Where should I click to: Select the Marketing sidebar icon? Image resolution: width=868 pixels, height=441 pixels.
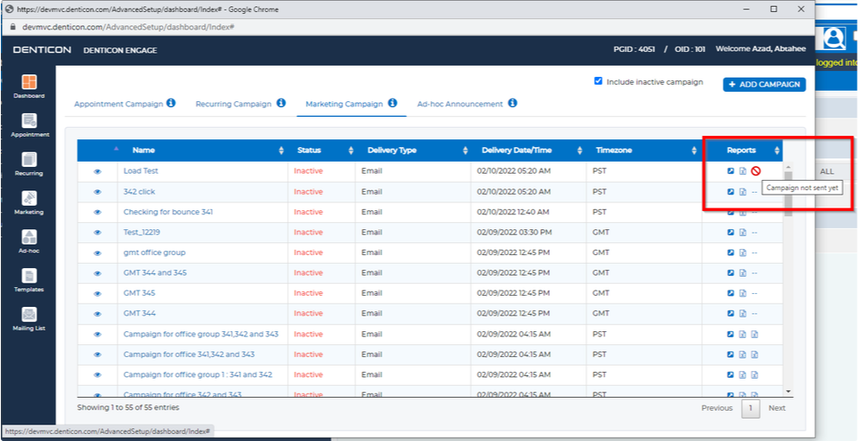pyautogui.click(x=29, y=202)
